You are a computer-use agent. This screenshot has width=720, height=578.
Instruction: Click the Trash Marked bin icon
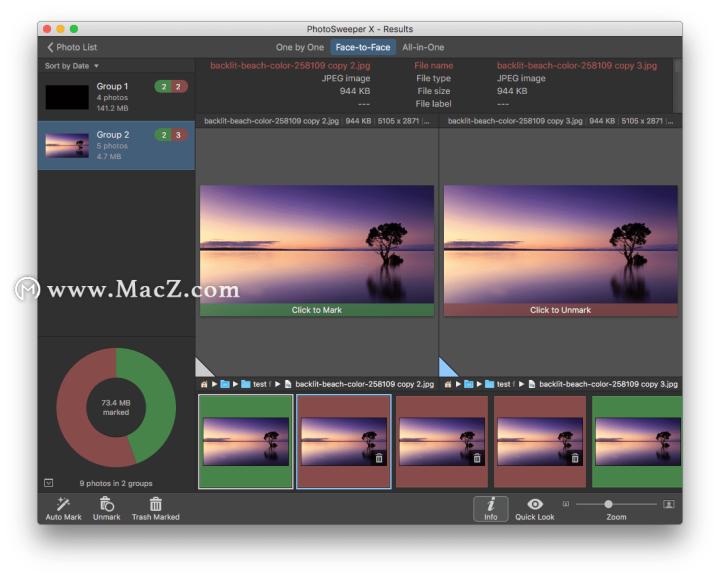point(155,504)
